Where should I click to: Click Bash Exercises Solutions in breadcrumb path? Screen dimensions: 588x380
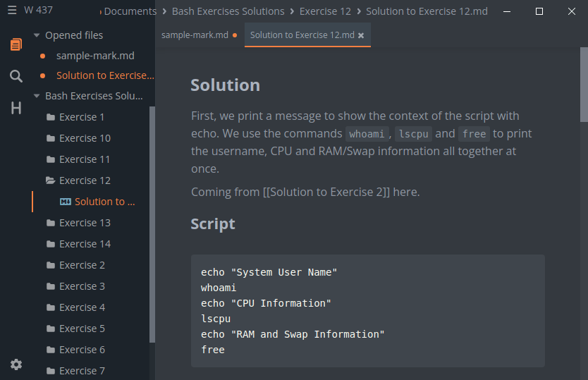coord(227,11)
